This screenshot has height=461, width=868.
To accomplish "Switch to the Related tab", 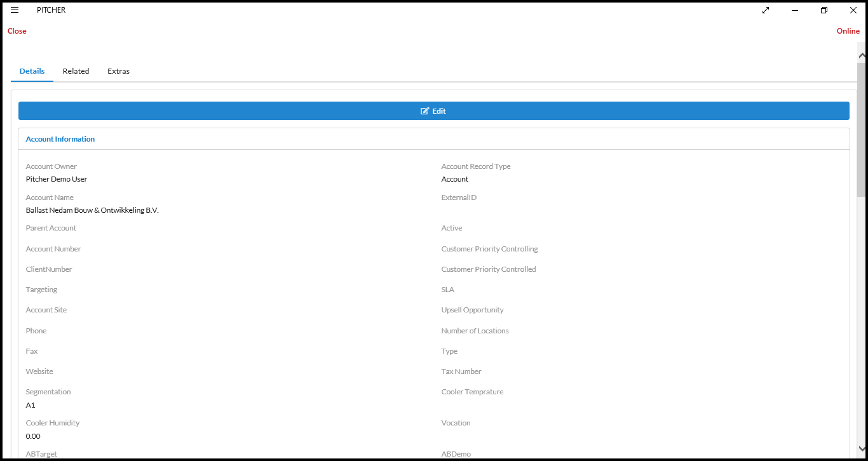I will coord(76,70).
